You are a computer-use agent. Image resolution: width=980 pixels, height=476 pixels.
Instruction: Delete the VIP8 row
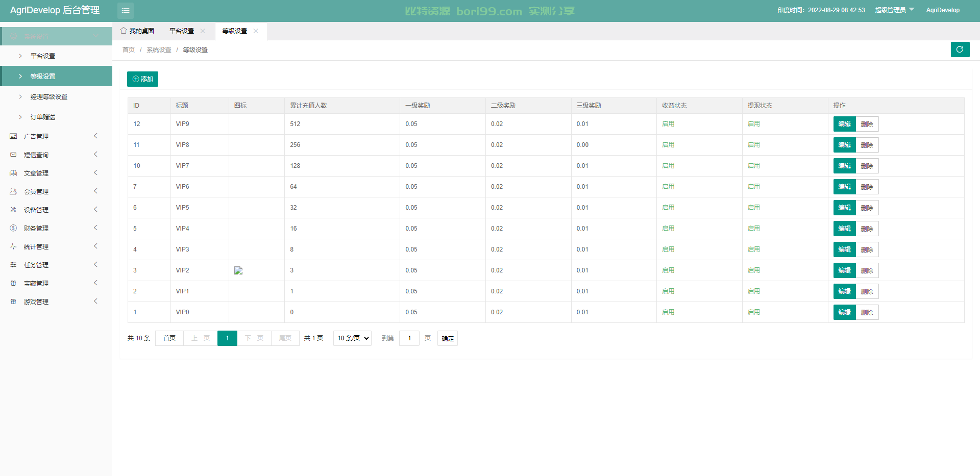867,145
